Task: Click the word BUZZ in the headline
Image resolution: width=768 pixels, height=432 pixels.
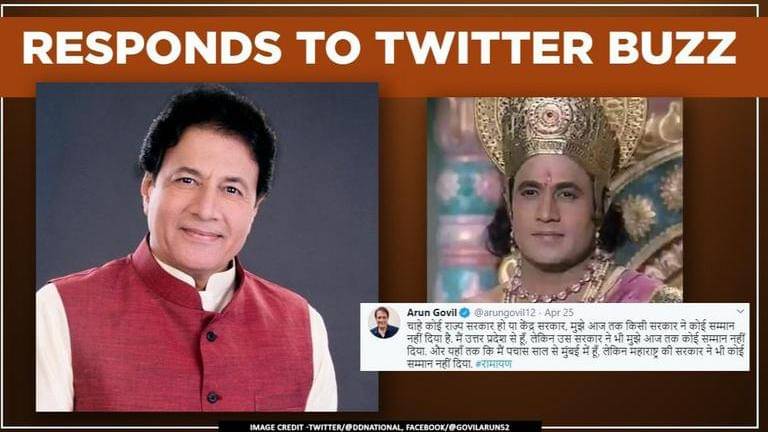Action: [x=672, y=48]
